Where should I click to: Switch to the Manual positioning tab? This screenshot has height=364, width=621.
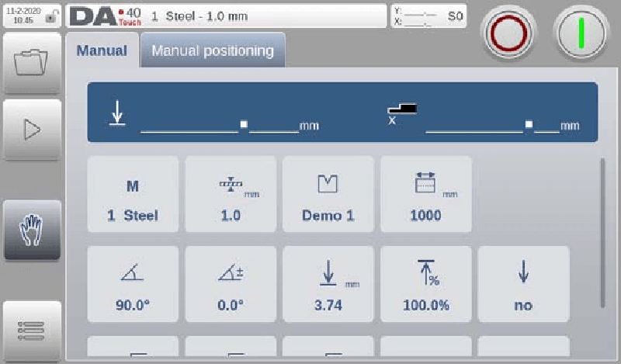(212, 51)
